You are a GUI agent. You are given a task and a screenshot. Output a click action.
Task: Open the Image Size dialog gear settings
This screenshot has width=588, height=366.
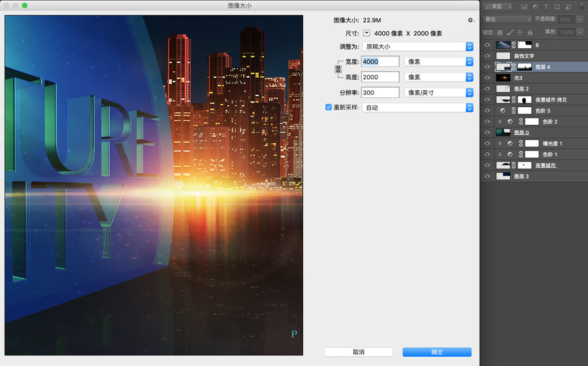tap(470, 20)
